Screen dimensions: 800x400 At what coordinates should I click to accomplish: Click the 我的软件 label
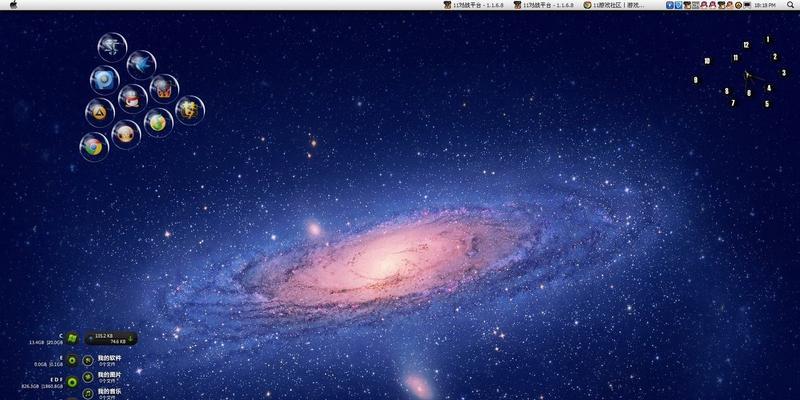[110, 358]
